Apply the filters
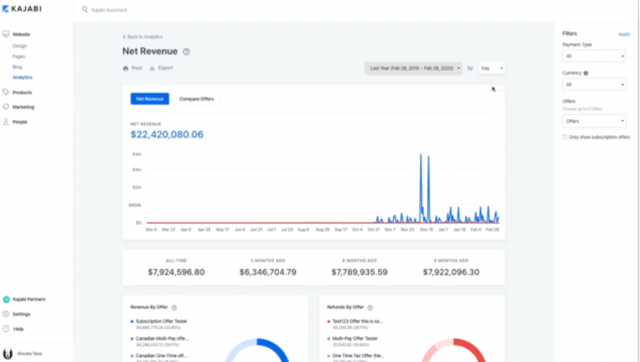 [x=624, y=34]
